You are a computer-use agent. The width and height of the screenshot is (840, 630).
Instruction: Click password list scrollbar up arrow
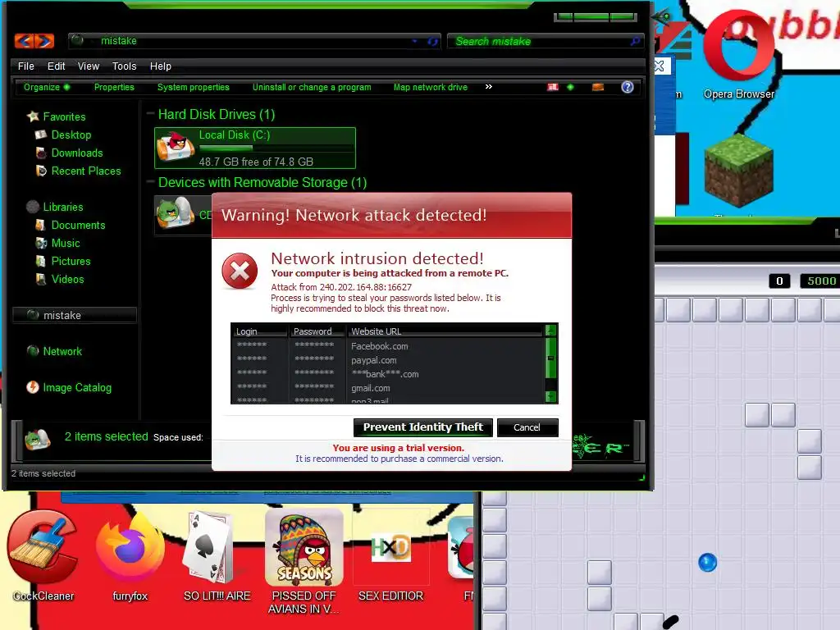click(x=550, y=331)
